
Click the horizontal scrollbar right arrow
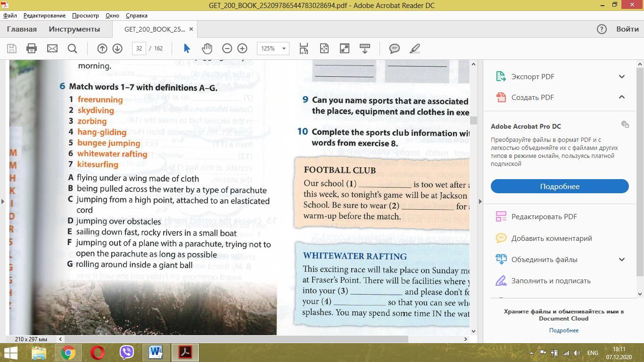tap(465, 338)
